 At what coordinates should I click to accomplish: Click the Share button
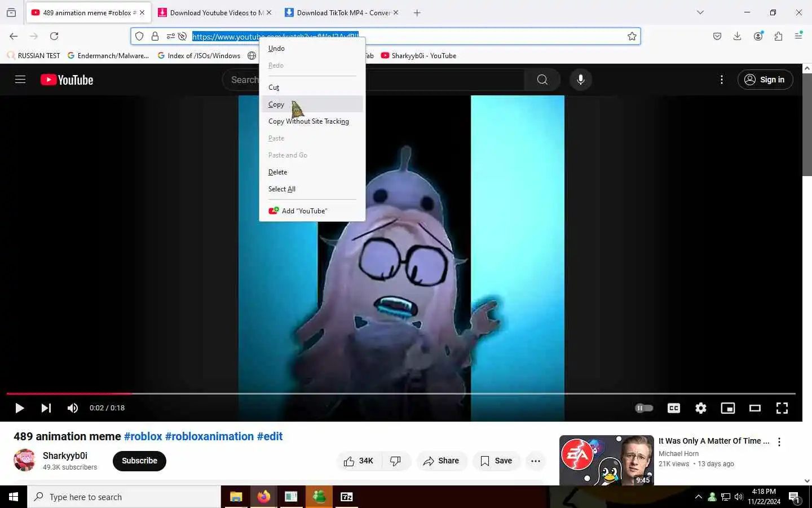442,461
